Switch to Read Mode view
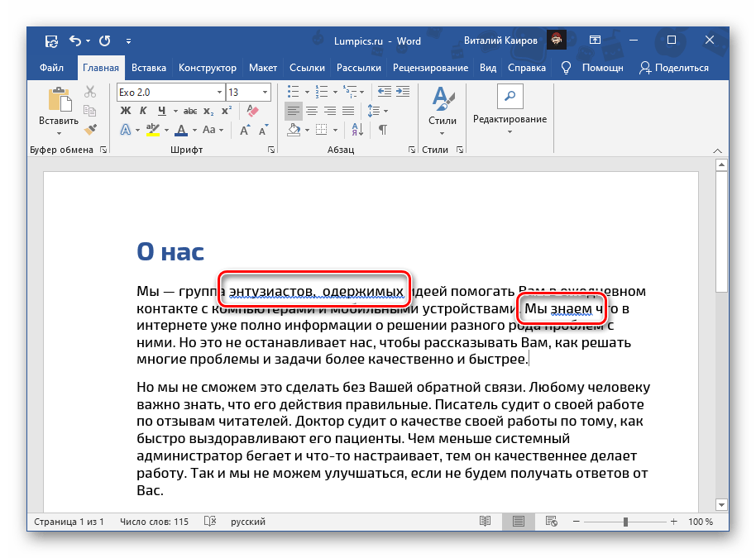 [x=485, y=522]
